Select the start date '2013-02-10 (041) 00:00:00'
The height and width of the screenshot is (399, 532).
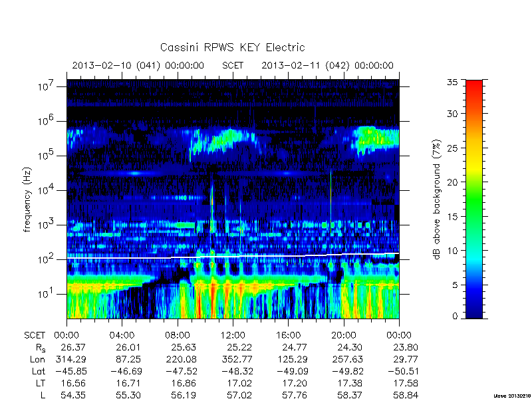[x=138, y=65]
